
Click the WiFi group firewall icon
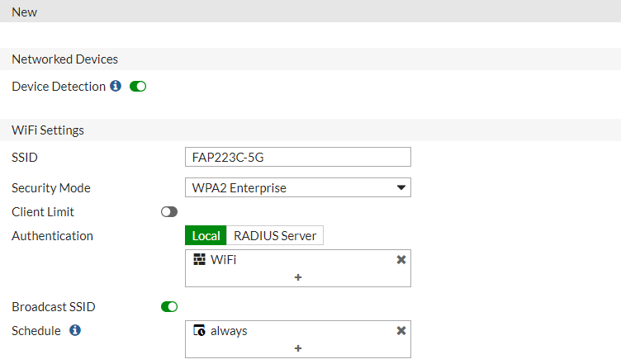(x=199, y=259)
